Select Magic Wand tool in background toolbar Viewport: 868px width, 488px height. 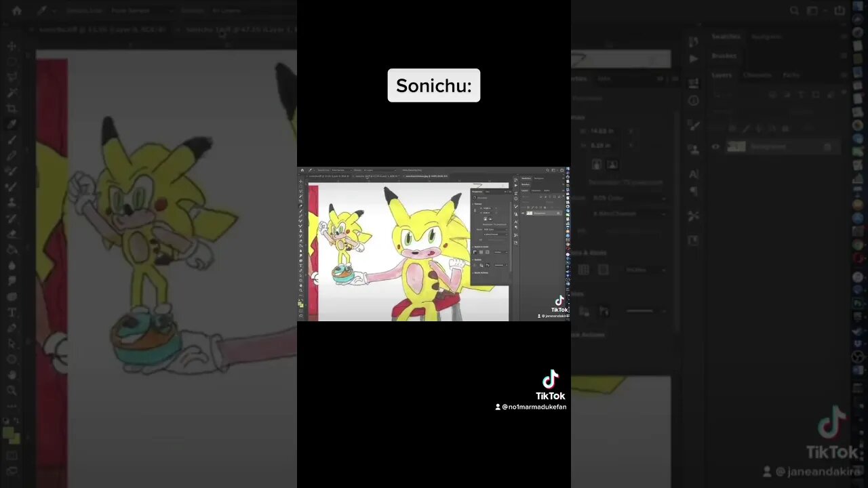coord(12,93)
